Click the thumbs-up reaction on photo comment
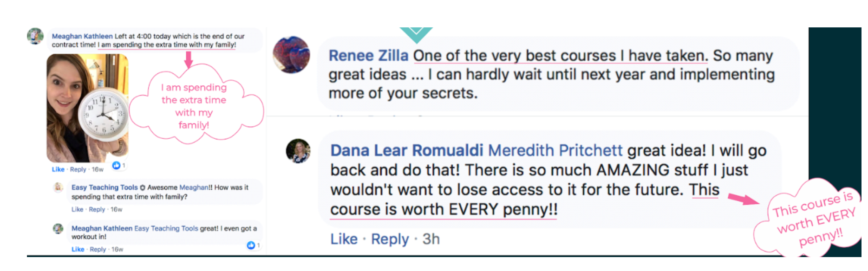Image resolution: width=868 pixels, height=271 pixels. (x=116, y=165)
